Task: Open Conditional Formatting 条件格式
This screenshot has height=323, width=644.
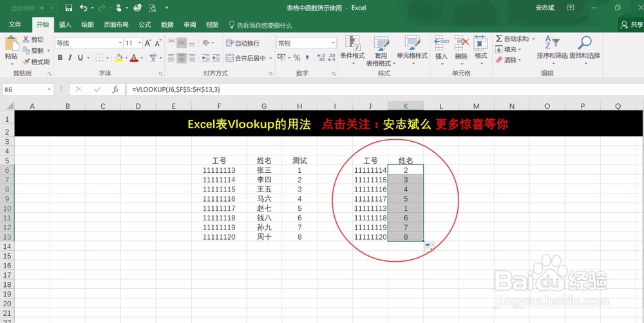Action: pos(352,51)
